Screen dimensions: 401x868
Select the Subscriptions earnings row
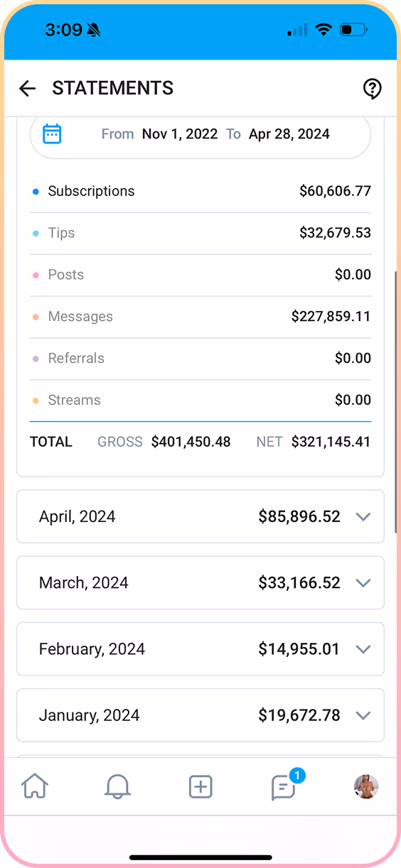tap(200, 191)
